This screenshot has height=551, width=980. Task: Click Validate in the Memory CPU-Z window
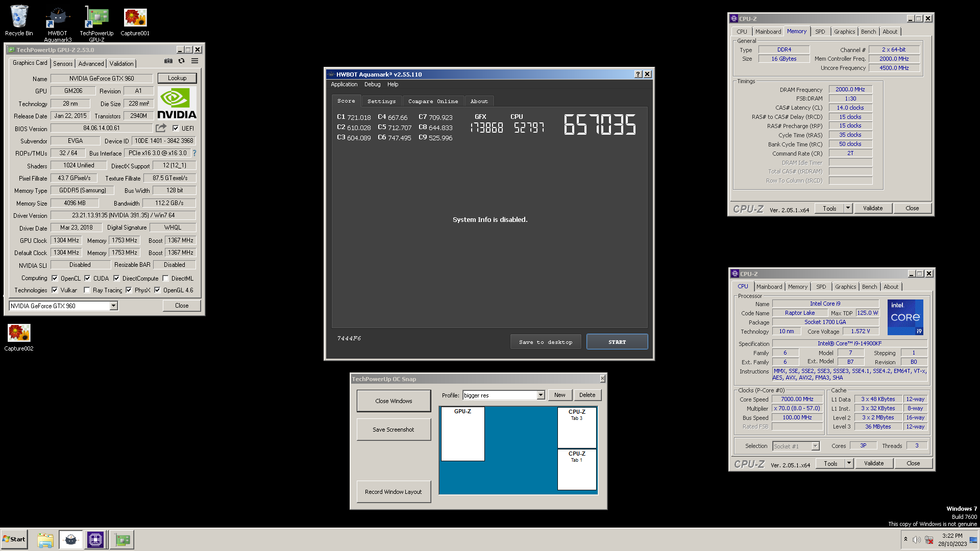(x=872, y=208)
